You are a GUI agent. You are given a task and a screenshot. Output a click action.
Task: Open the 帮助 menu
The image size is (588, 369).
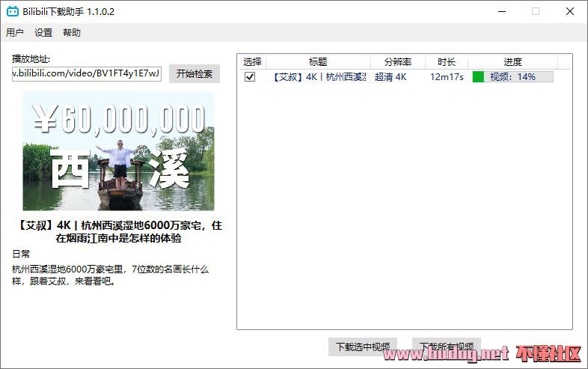(x=72, y=33)
